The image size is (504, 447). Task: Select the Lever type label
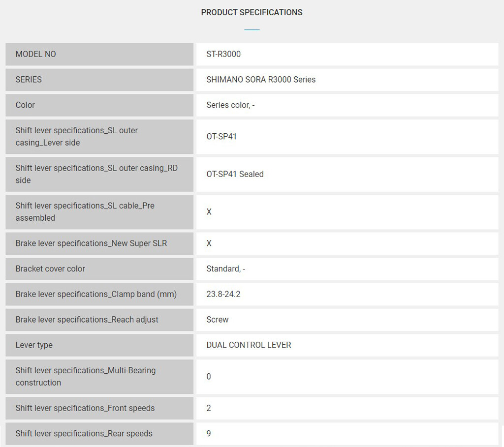(99, 345)
